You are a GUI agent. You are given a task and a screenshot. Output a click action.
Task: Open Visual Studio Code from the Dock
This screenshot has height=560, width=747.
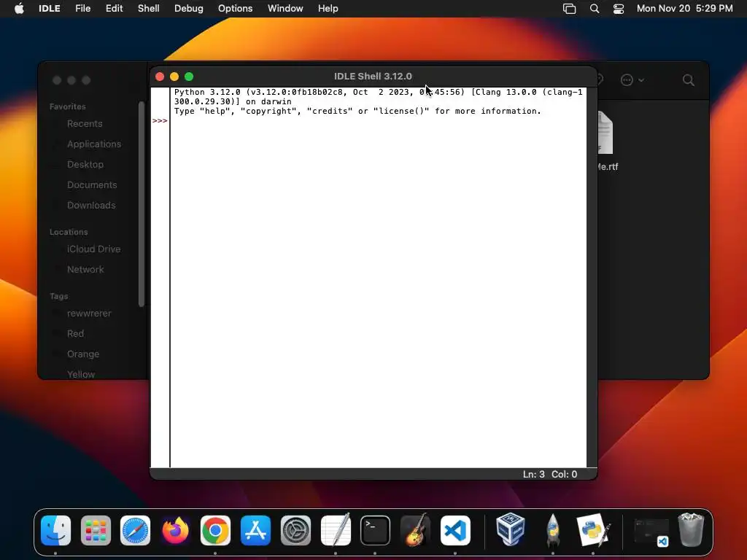[455, 531]
